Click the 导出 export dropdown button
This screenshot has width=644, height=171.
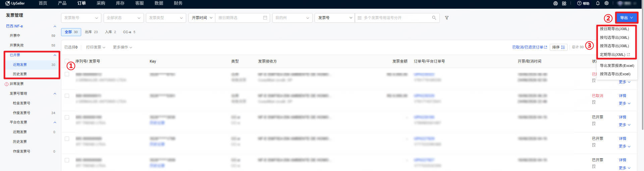[x=627, y=18]
